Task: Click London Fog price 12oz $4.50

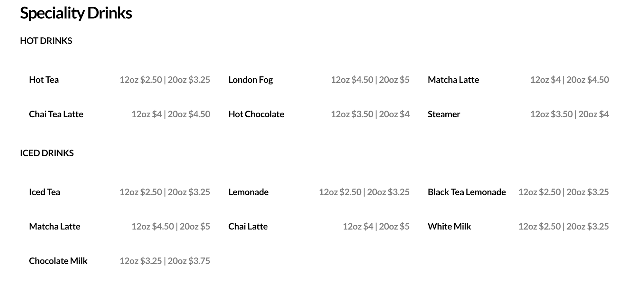Action: (352, 80)
